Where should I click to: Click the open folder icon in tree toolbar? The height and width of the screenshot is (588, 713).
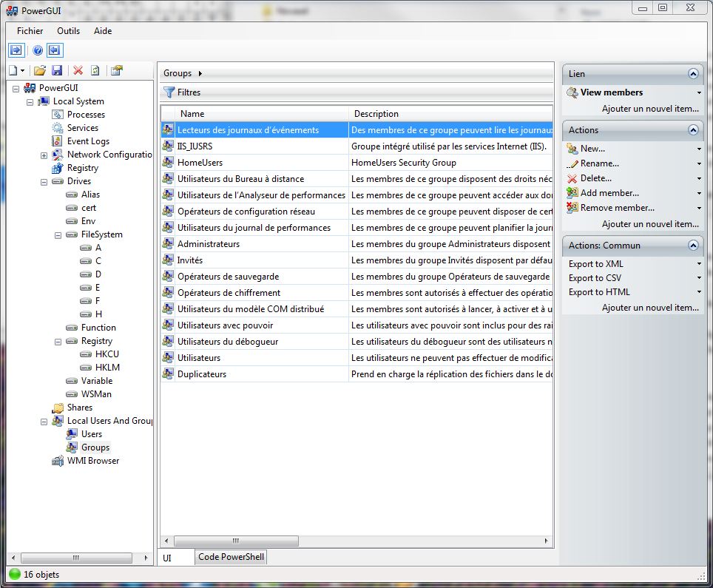(39, 70)
